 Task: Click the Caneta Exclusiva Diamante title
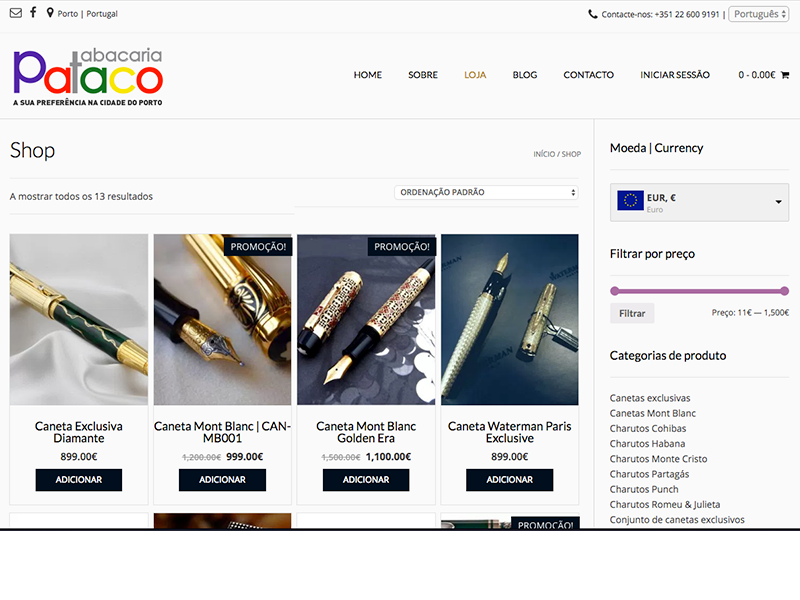[79, 432]
